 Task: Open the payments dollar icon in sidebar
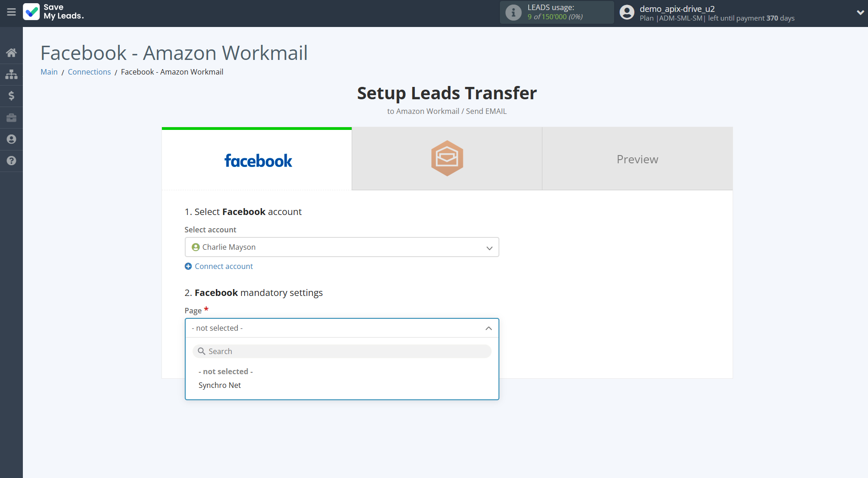[x=11, y=96]
